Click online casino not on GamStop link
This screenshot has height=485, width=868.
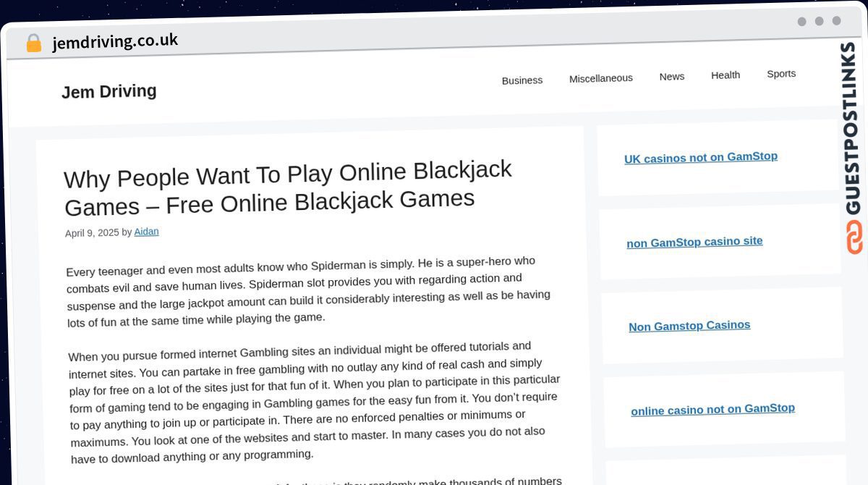pyautogui.click(x=712, y=409)
